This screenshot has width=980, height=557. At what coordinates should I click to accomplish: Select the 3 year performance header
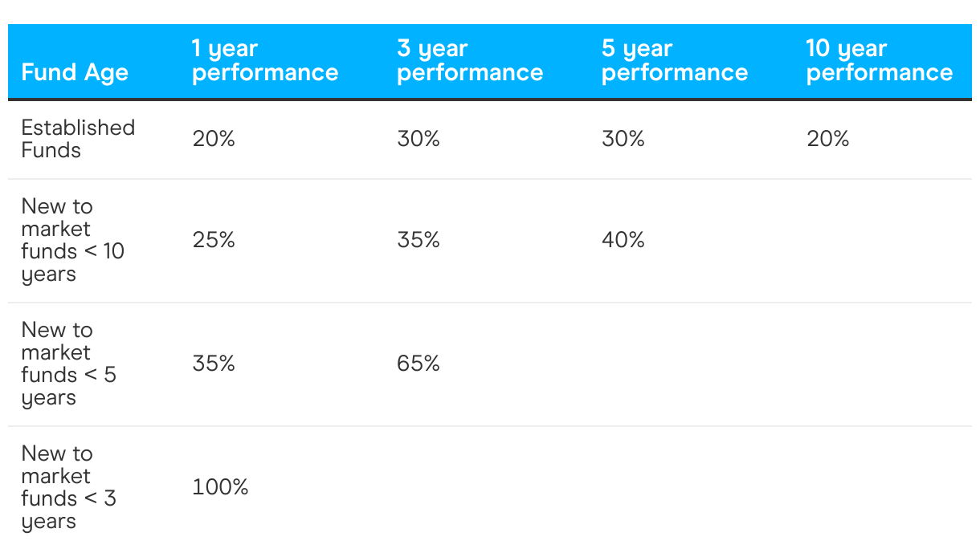pos(470,60)
